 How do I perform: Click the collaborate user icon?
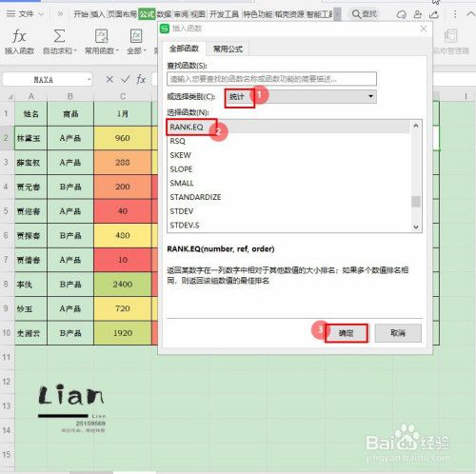coord(418,14)
